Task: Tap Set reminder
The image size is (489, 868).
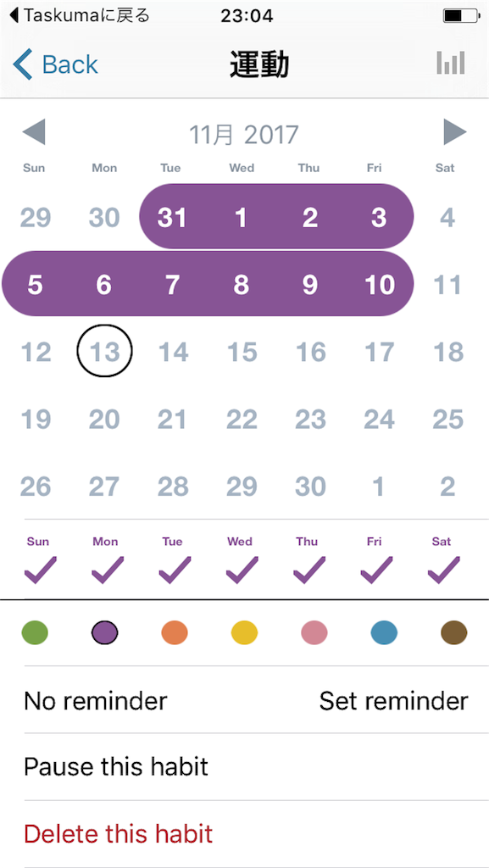Action: 394,701
